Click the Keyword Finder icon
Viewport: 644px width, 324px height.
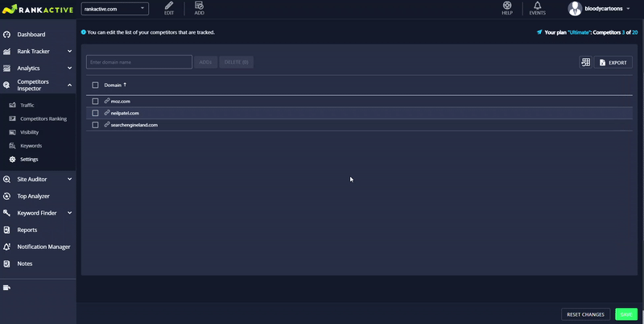point(6,213)
